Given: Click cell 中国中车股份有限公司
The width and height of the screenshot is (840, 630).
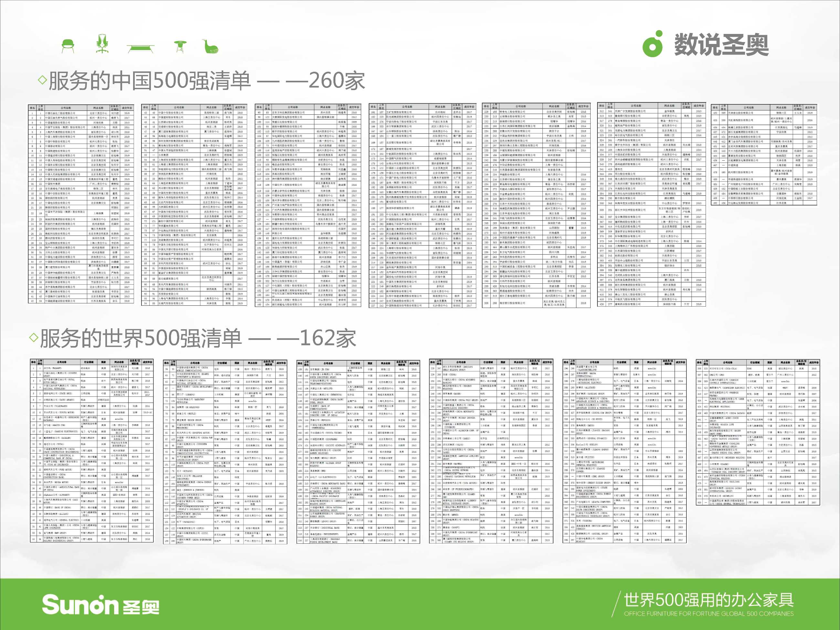Looking at the screenshot, I should [179, 113].
